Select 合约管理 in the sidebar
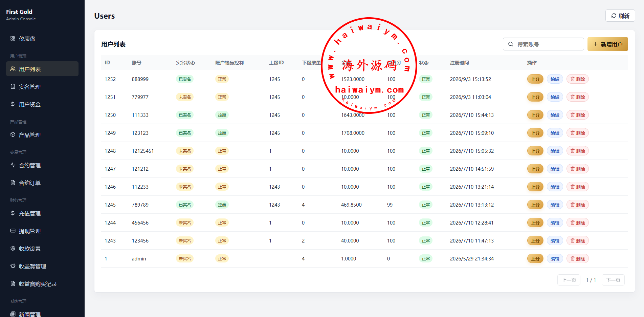This screenshot has height=317, width=644. point(42,165)
